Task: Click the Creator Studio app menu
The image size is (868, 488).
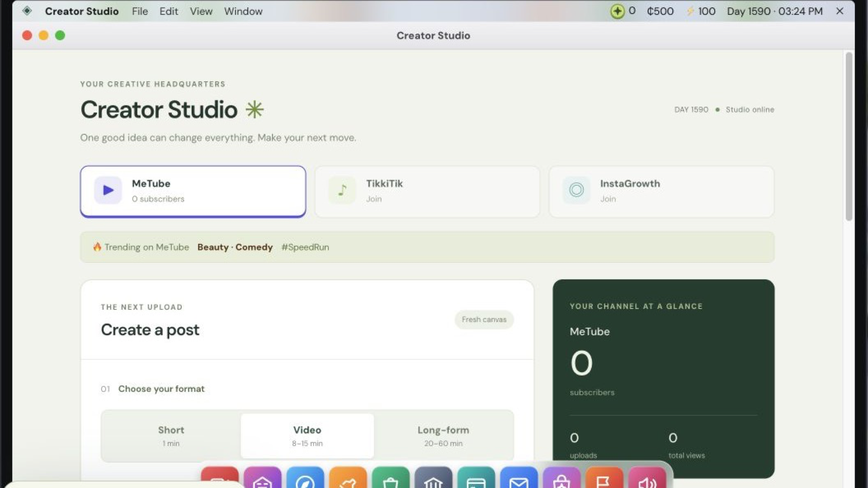Action: [82, 11]
